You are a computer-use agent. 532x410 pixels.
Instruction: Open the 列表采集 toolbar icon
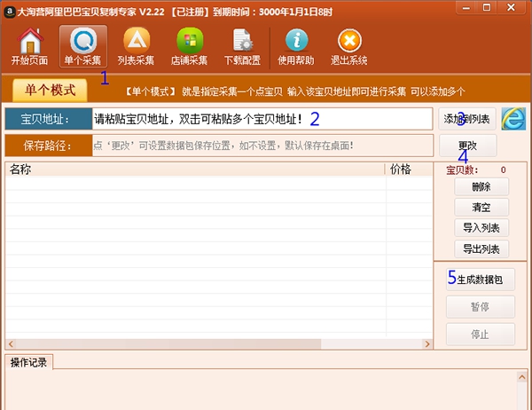tap(137, 46)
